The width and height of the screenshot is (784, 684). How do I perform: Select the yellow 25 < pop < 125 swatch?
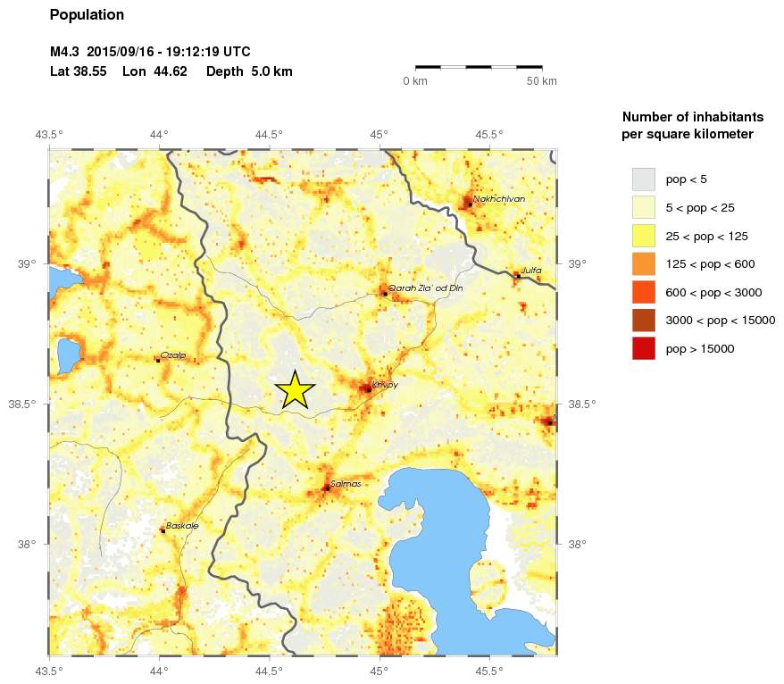coord(644,236)
